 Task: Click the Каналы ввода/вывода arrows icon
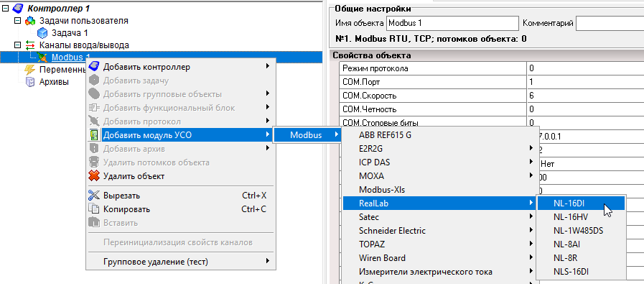30,45
